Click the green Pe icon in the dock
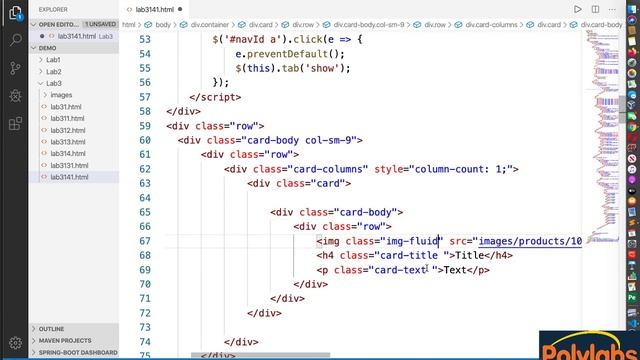Viewport: 640px width, 360px height. coord(632,298)
